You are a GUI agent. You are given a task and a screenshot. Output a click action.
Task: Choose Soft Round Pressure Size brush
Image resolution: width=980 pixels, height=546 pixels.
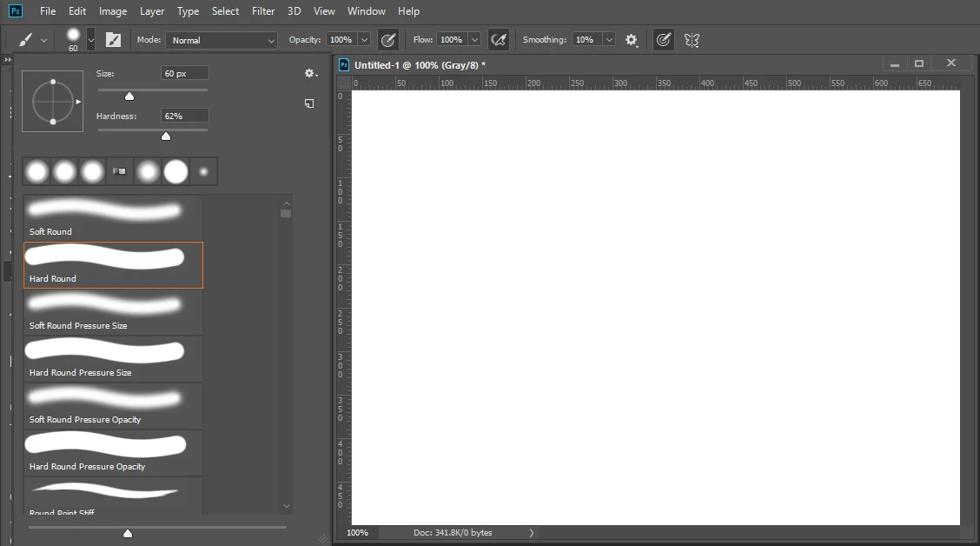(x=113, y=312)
